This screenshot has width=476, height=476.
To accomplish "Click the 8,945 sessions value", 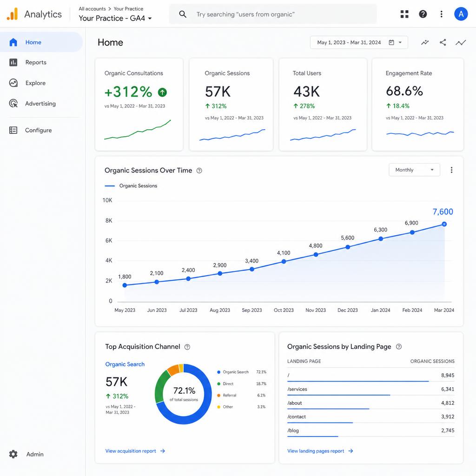I will pos(448,376).
